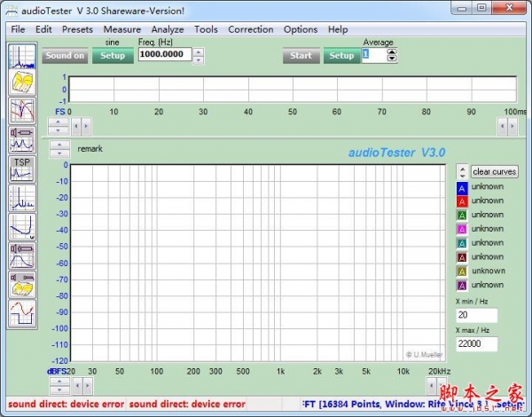Open the yellow 3D waterfall view icon
This screenshot has width=532, height=417.
tap(22, 82)
